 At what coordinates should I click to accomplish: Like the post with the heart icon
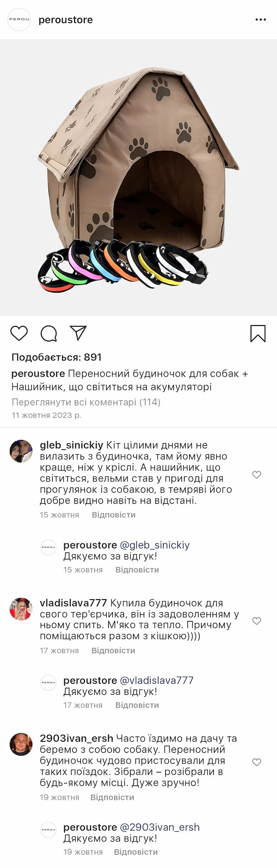pos(19,333)
